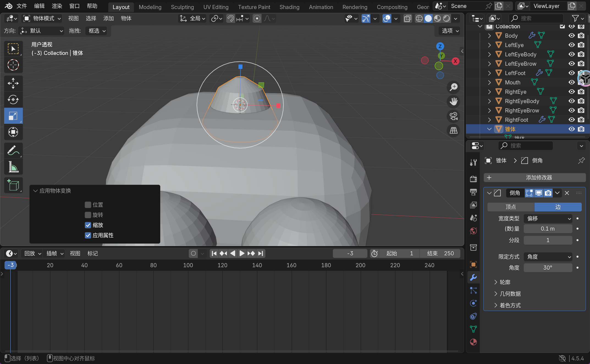Enable the 位置 checkbox

tap(88, 205)
